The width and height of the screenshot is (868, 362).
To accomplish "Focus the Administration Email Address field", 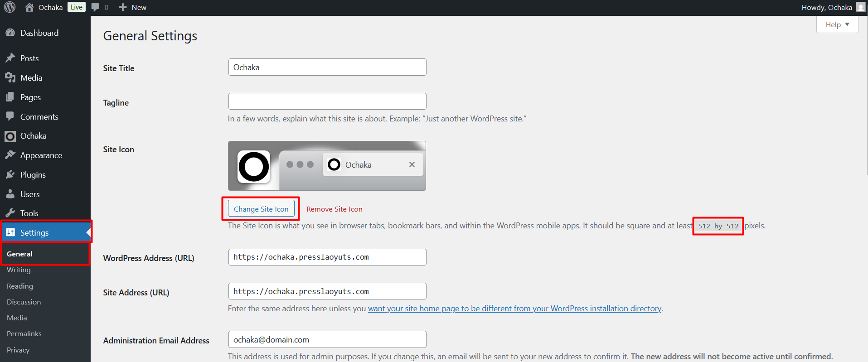I will [327, 340].
